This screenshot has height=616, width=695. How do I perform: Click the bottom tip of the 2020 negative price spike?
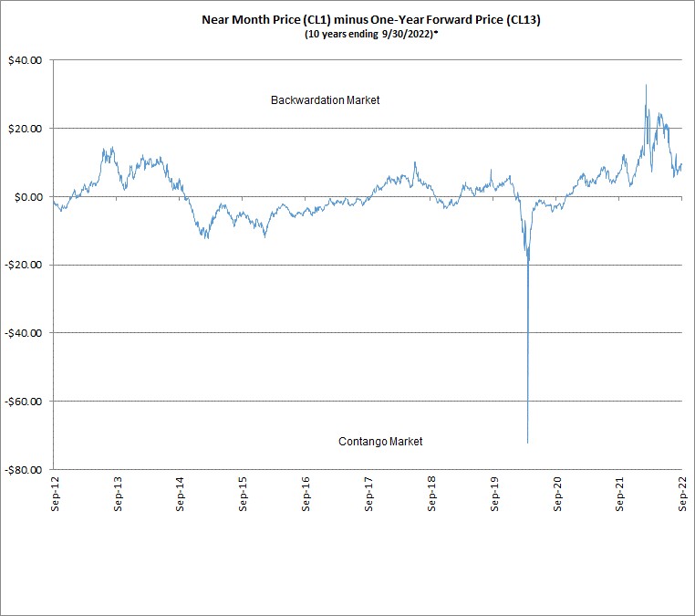(x=527, y=443)
